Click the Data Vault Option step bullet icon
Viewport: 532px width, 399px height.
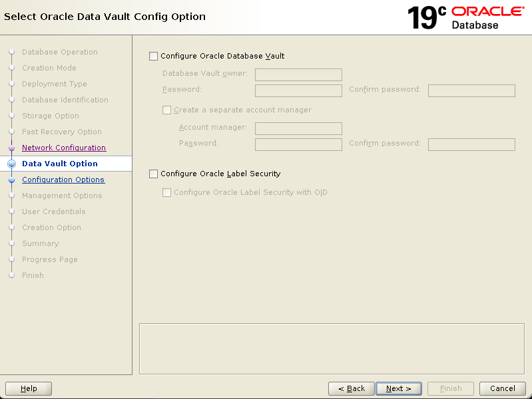click(x=11, y=164)
